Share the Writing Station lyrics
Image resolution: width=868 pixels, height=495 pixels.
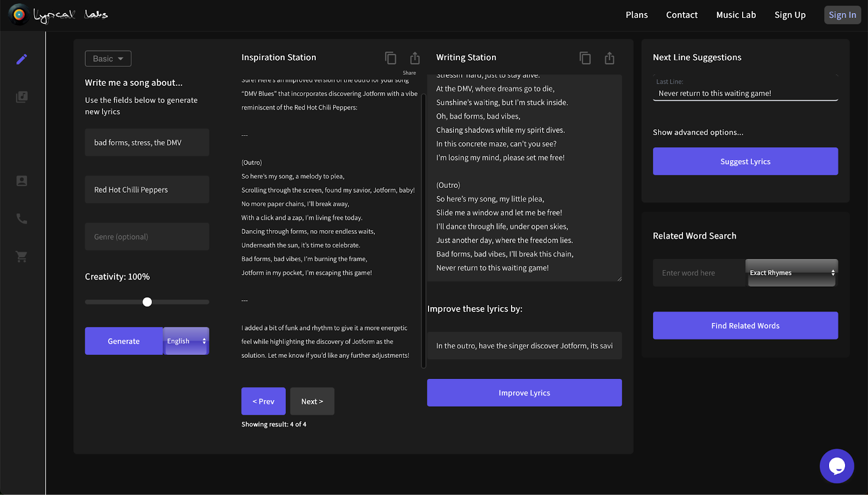click(x=610, y=58)
